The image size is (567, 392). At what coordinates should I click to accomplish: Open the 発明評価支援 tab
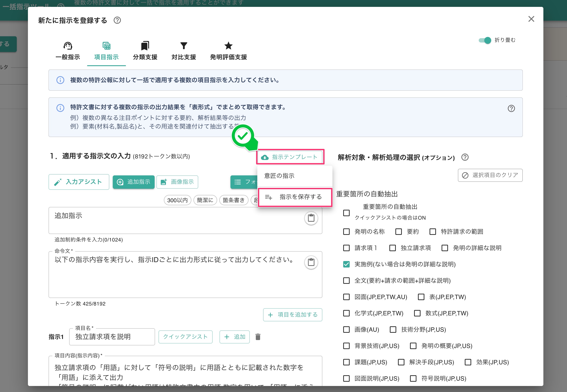228,51
